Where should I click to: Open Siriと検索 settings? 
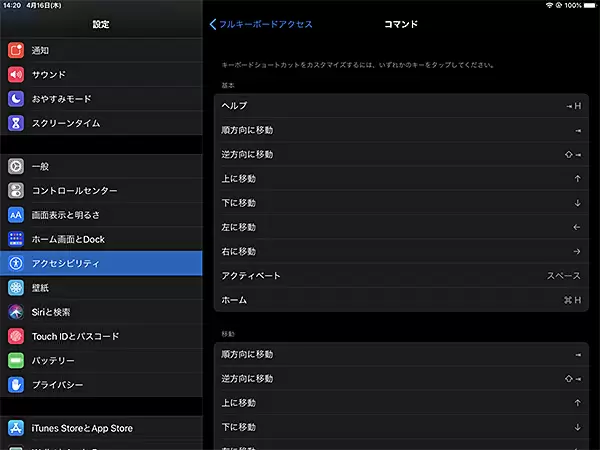(x=101, y=312)
